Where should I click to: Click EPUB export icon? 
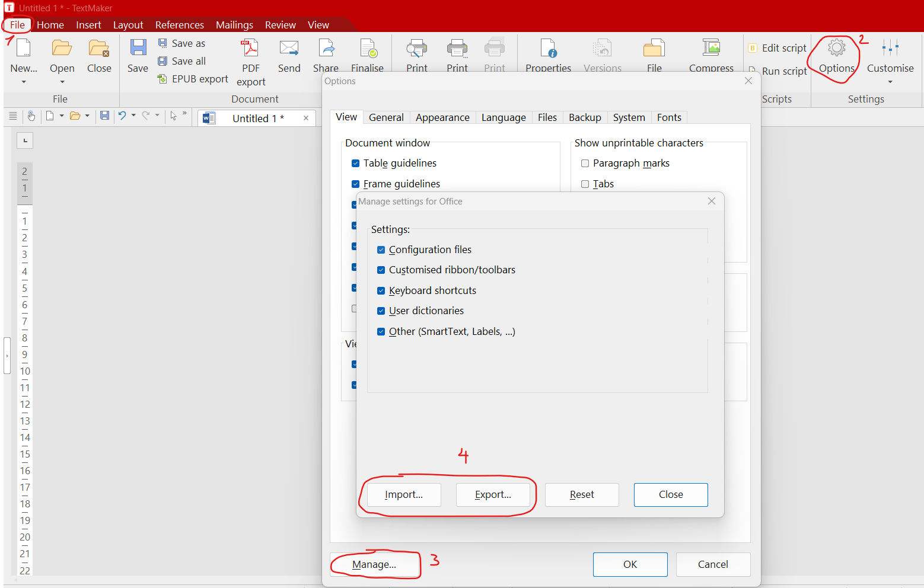[163, 79]
